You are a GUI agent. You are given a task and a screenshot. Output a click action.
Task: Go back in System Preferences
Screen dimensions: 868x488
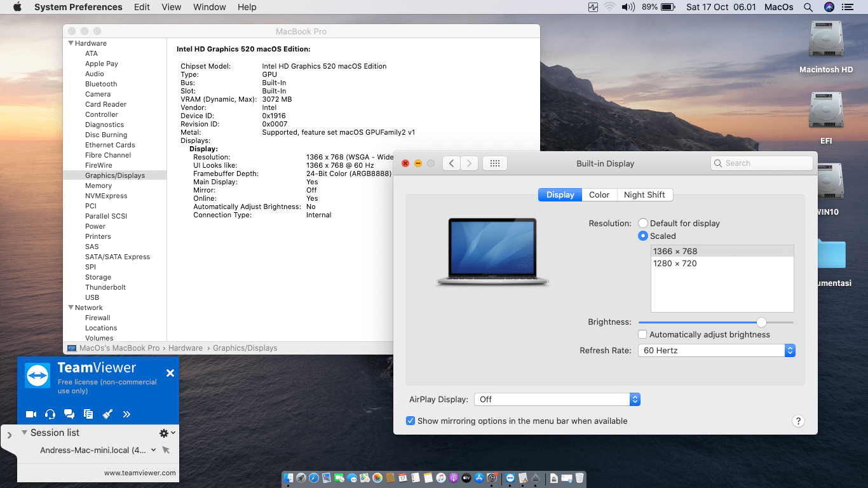pos(451,163)
